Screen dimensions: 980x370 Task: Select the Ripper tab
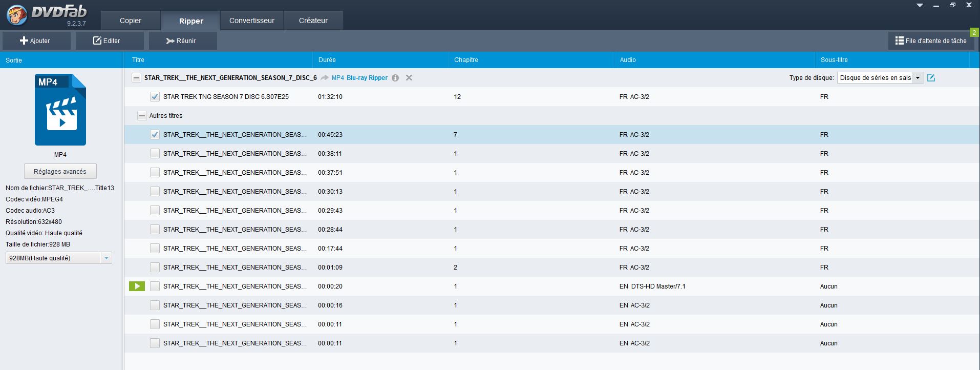[191, 20]
